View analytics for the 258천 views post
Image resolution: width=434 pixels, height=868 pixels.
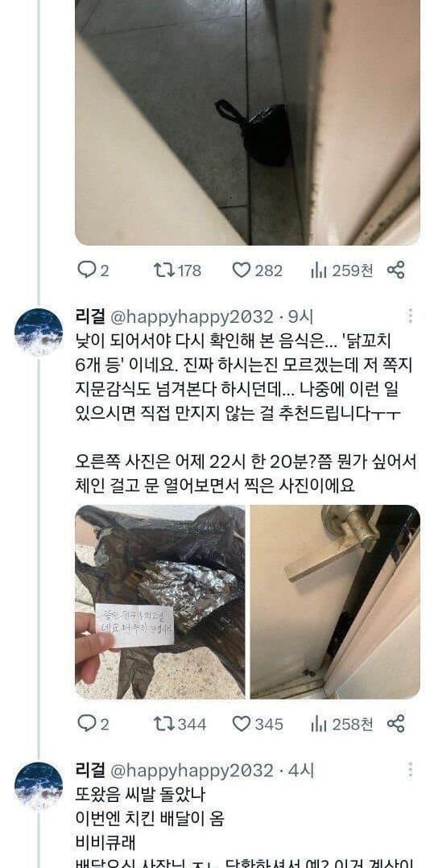(341, 724)
